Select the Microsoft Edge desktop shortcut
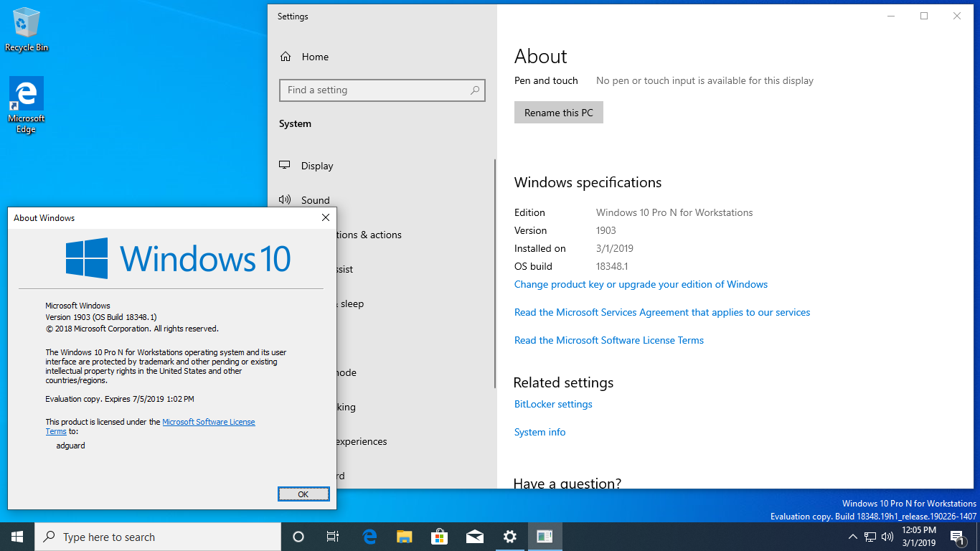The height and width of the screenshot is (551, 980). coord(27,105)
